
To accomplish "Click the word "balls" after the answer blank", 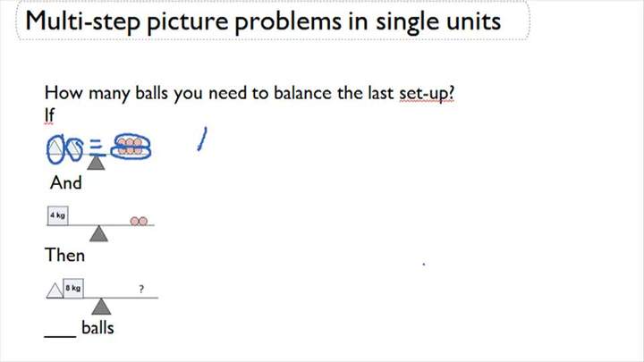I will [x=97, y=328].
